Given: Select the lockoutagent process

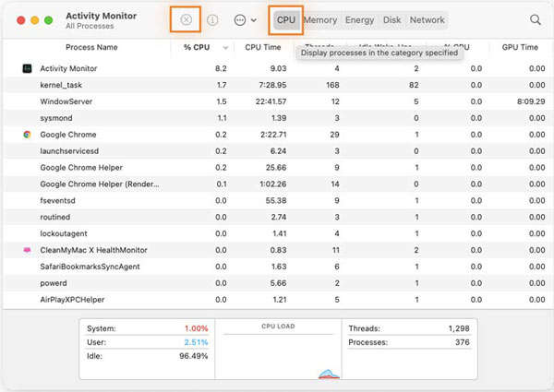Looking at the screenshot, I should click(x=277, y=233).
